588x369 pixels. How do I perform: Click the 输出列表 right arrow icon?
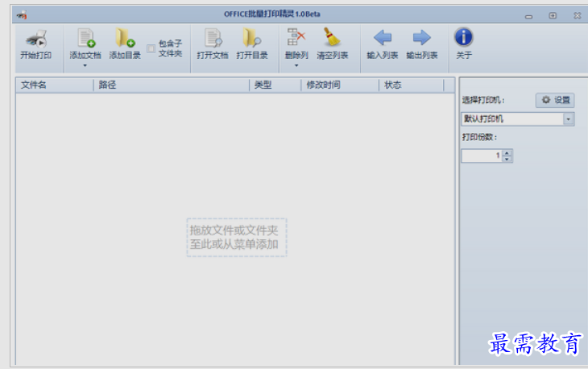pyautogui.click(x=422, y=38)
